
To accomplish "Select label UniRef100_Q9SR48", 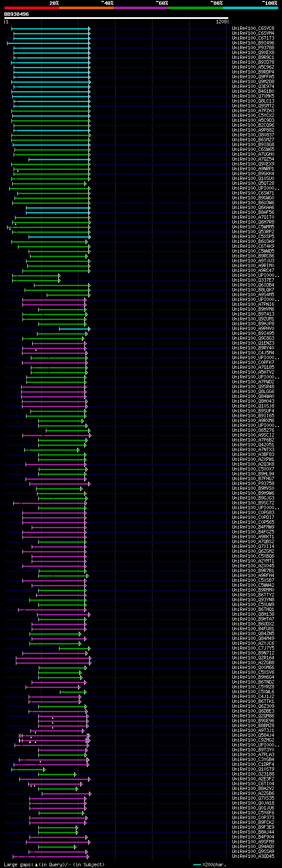I will 253,386.
